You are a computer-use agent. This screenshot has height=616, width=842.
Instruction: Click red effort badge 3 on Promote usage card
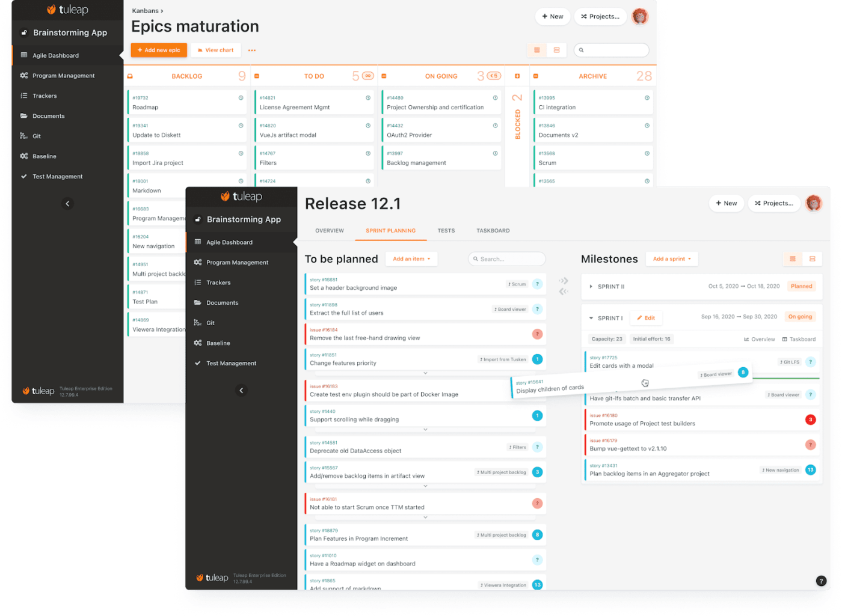810,419
